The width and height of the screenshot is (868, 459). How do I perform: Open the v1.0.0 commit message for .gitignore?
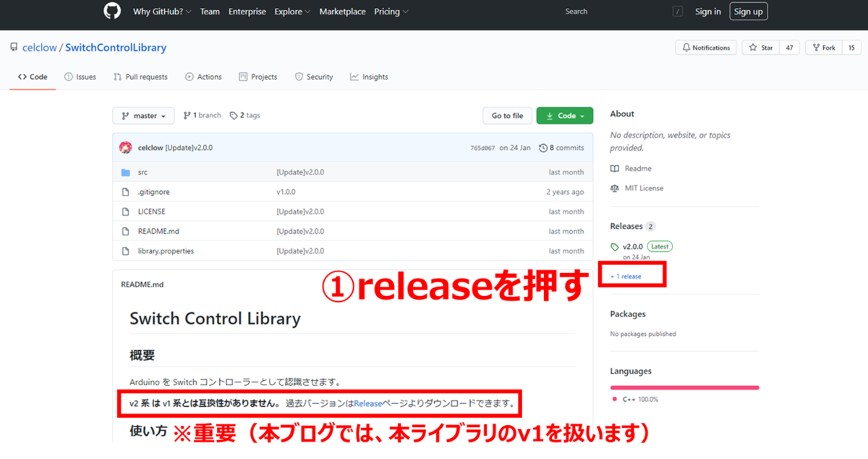pos(286,192)
